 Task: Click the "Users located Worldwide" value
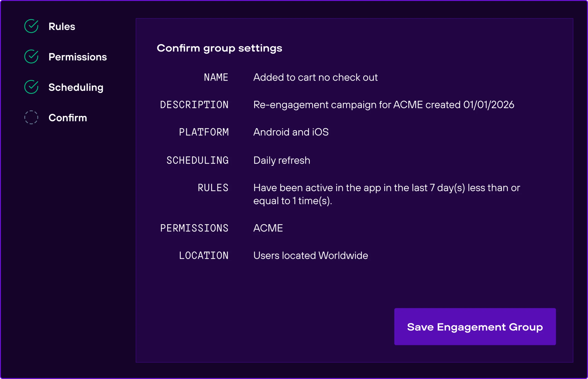coord(311,255)
